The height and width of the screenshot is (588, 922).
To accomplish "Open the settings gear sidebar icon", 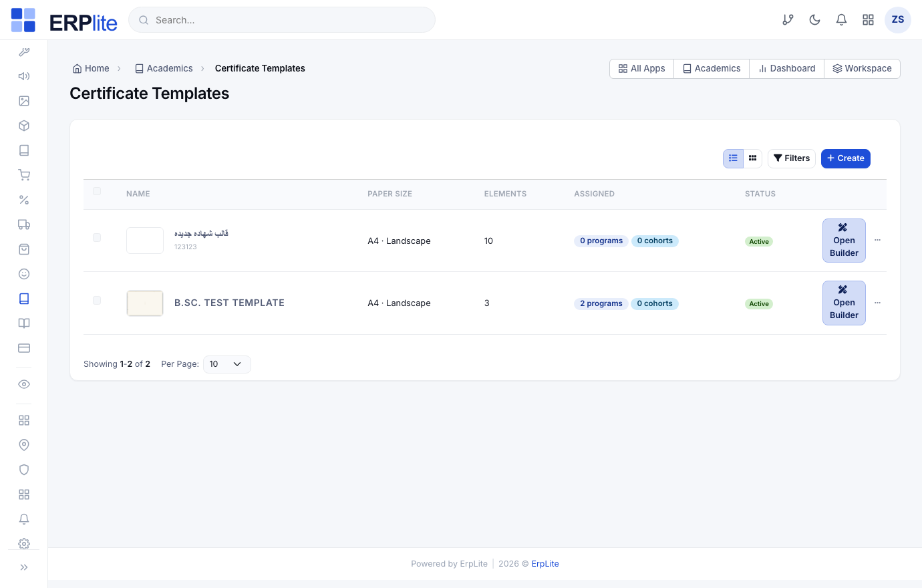I will pyautogui.click(x=24, y=543).
